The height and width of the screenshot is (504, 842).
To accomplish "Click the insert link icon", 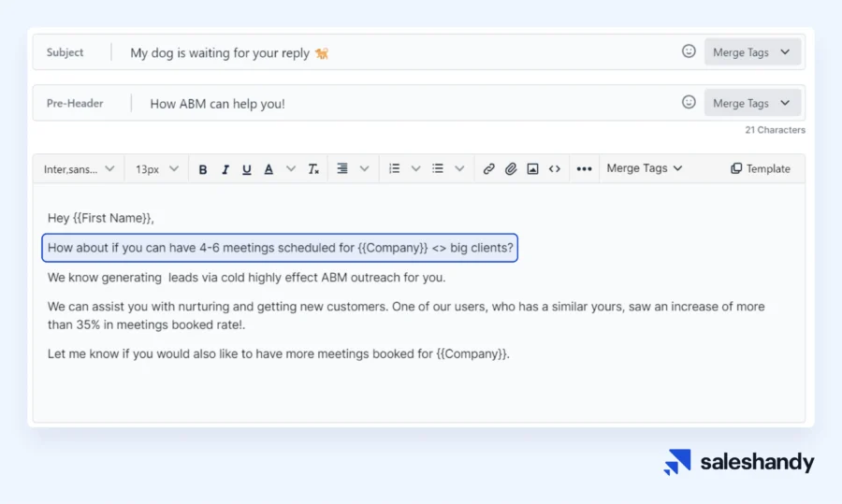I will coord(488,169).
